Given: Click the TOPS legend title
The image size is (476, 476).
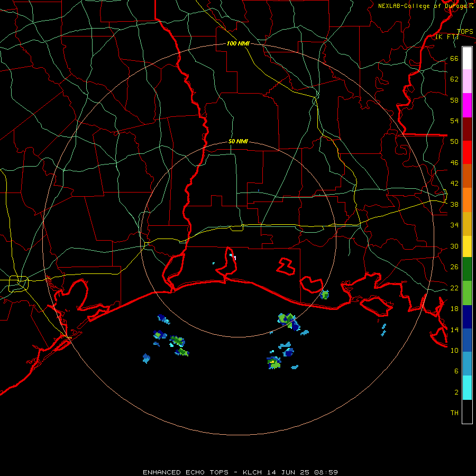Looking at the screenshot, I should click(x=465, y=31).
